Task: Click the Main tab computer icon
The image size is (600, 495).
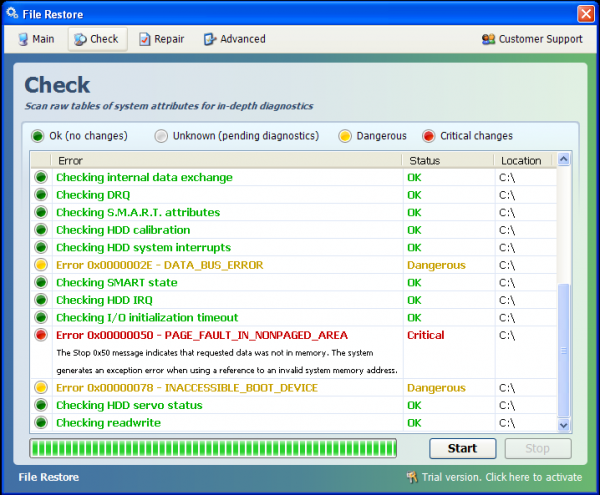Action: 23,39
